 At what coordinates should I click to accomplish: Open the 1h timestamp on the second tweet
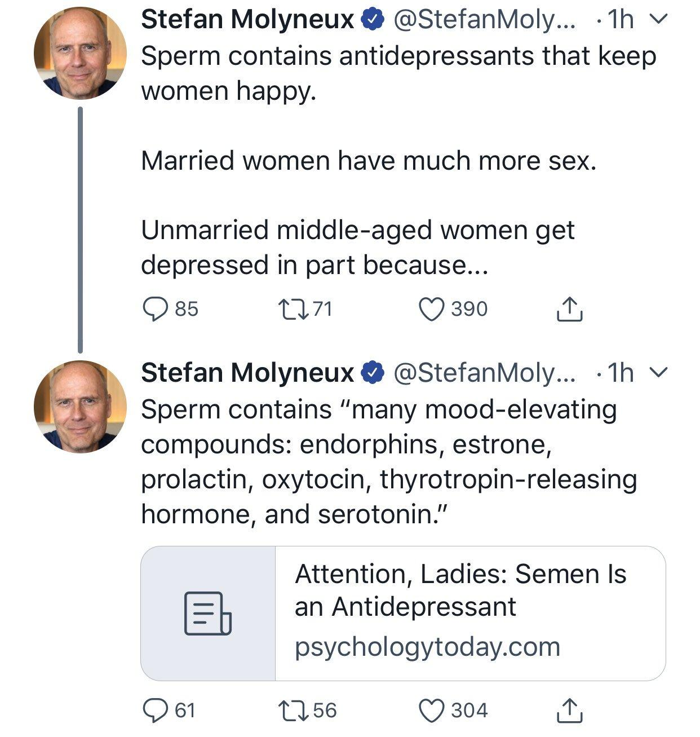621,373
